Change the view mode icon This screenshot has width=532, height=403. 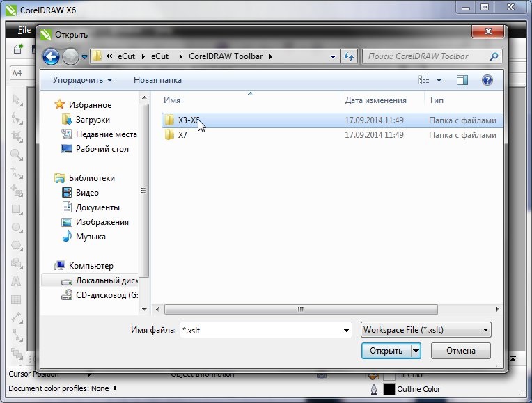click(424, 80)
